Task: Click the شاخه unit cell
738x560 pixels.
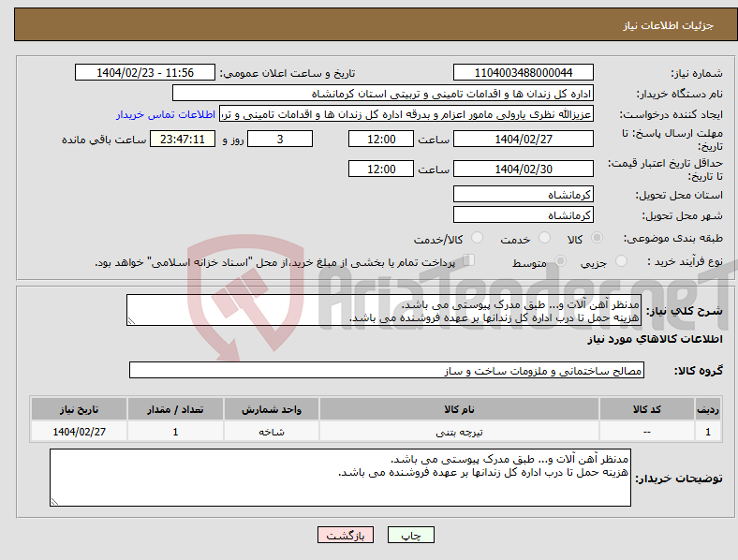Action: [272, 432]
